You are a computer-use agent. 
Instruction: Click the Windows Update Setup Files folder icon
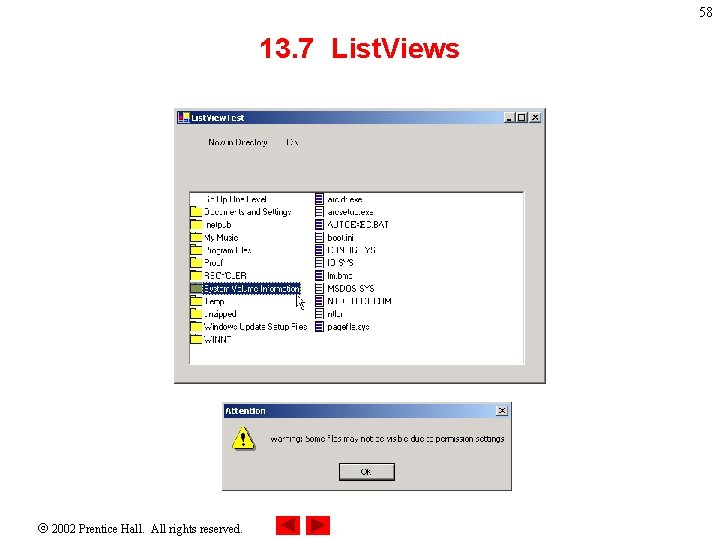coord(196,326)
